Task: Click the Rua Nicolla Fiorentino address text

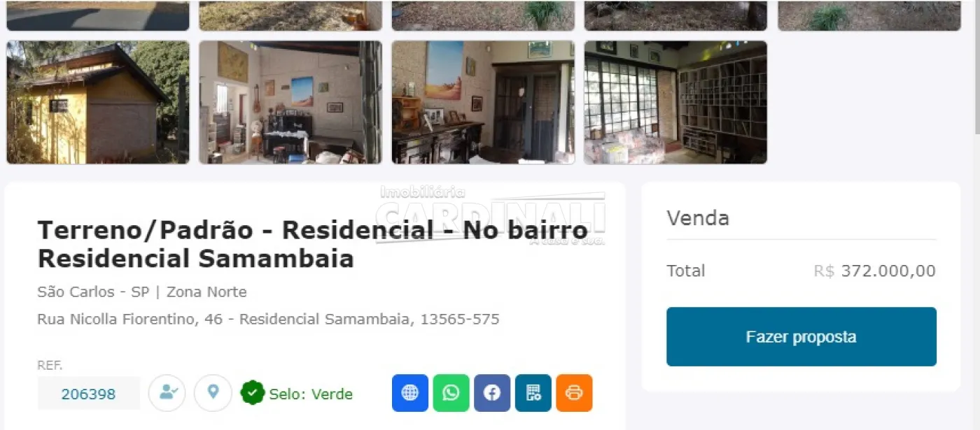Action: 268,320
